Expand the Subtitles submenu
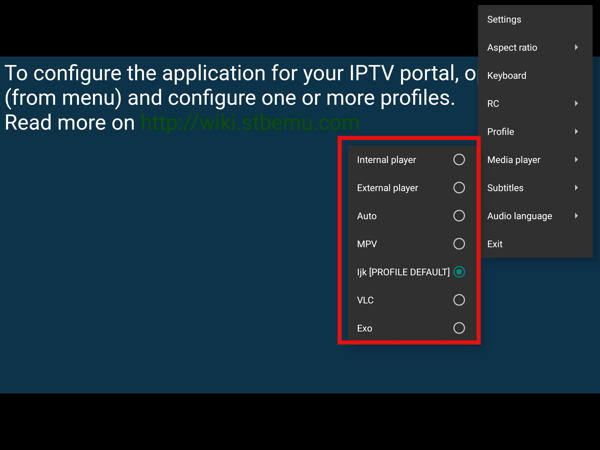 point(505,188)
